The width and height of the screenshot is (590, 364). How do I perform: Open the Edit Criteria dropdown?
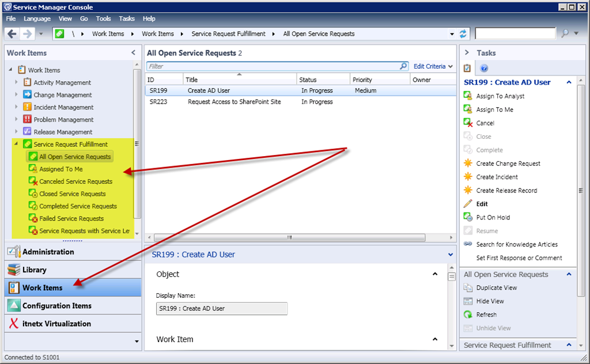(x=433, y=66)
